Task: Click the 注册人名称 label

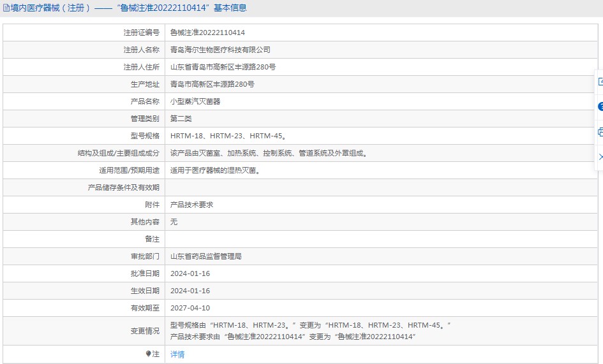Action: point(141,50)
